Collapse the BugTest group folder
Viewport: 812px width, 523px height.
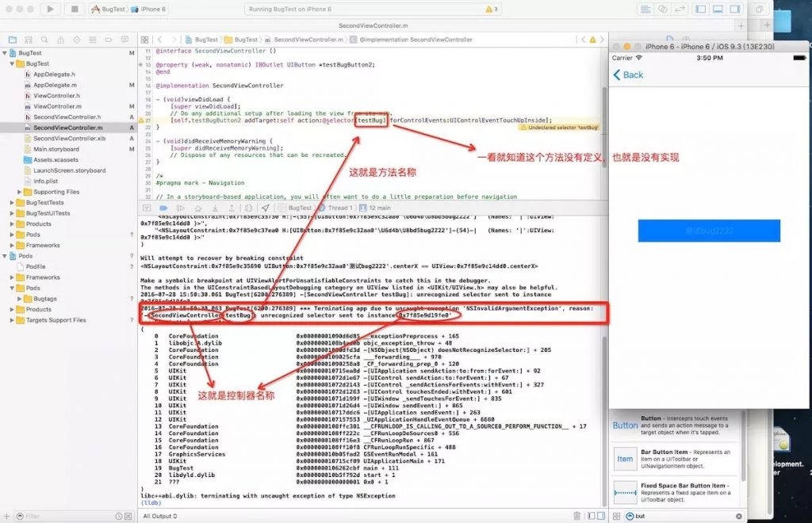[x=12, y=63]
